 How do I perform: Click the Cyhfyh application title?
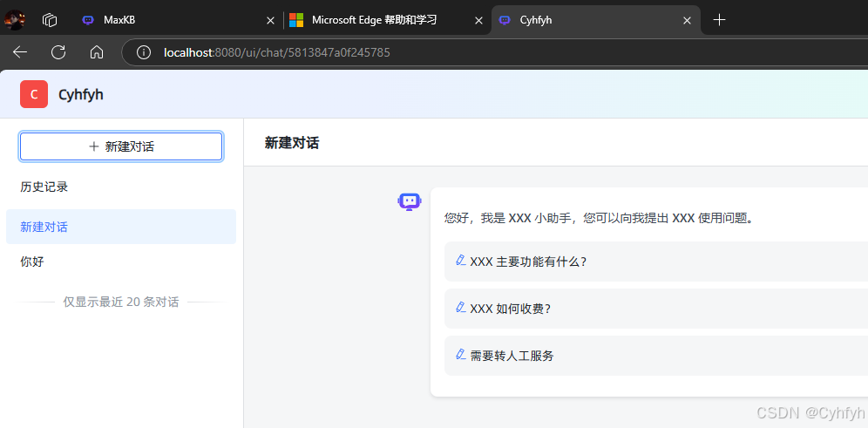pyautogui.click(x=81, y=95)
